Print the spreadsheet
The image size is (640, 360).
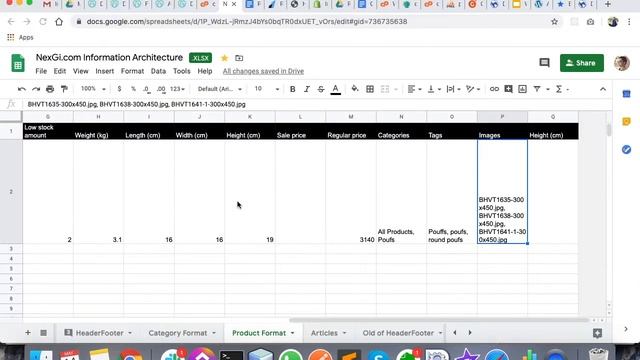point(50,89)
